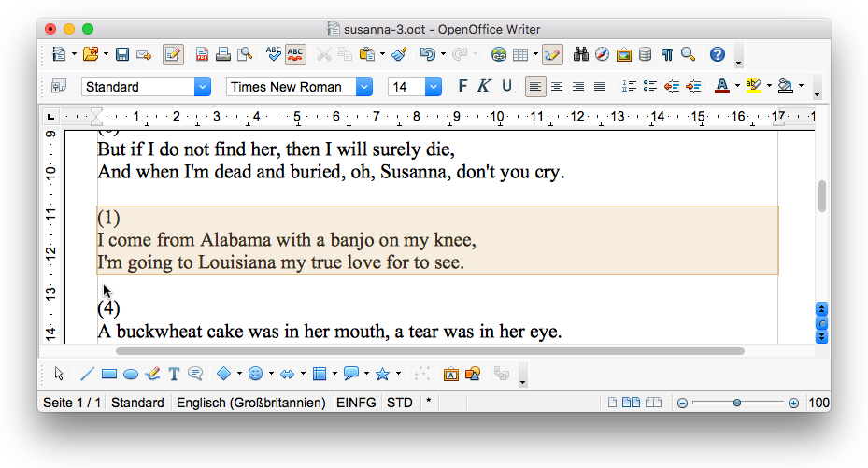Open the paragraph style Standard dropdown
The image size is (868, 468).
pos(203,87)
